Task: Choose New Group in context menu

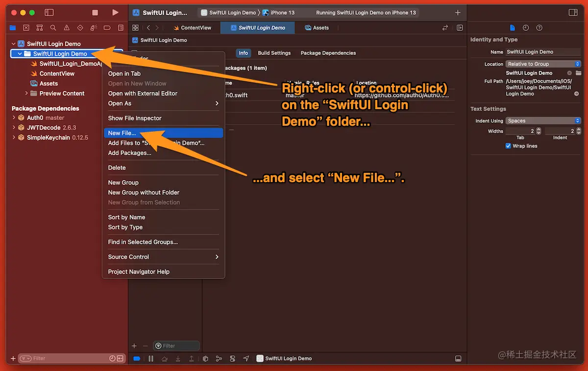Action: pyautogui.click(x=163, y=182)
